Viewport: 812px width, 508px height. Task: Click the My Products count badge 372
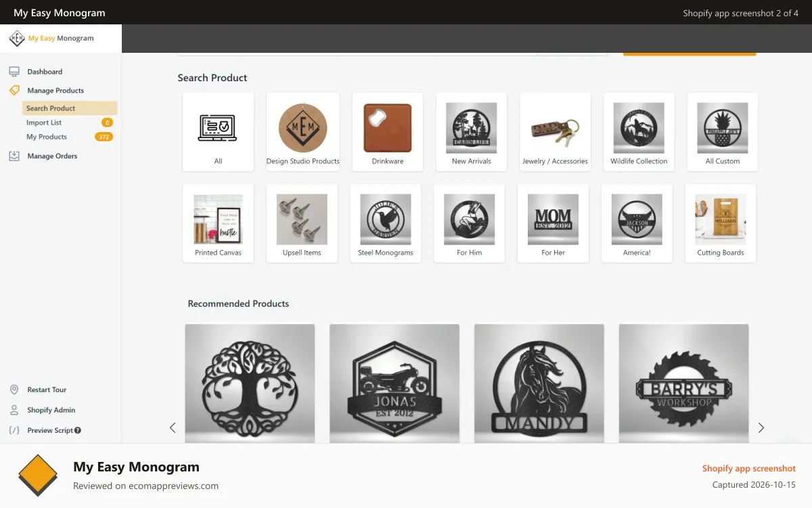click(x=104, y=137)
